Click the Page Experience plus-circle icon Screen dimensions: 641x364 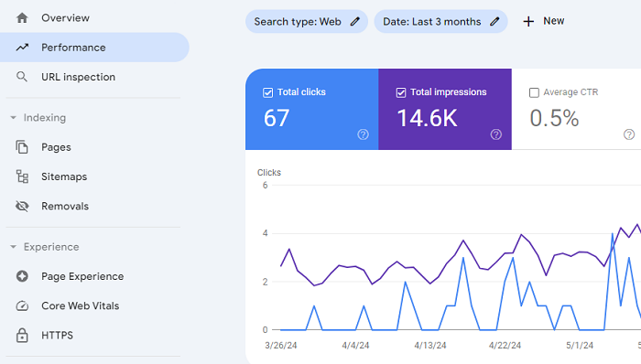(22, 276)
